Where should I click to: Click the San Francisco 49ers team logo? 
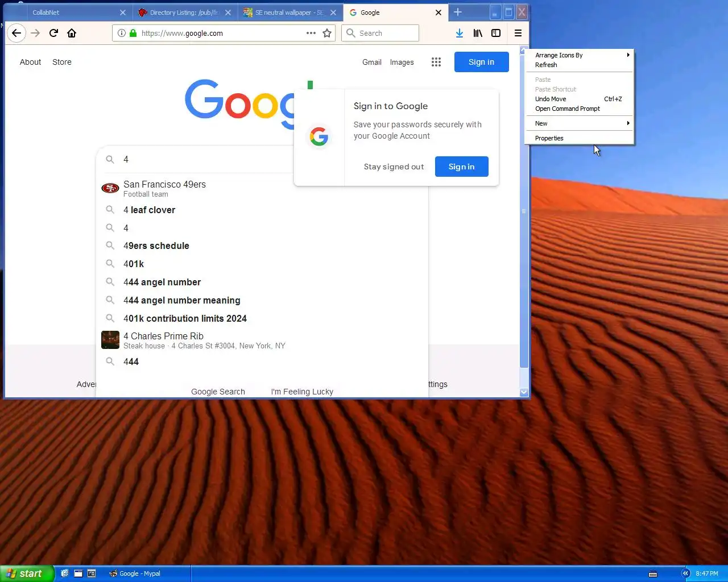pos(110,188)
